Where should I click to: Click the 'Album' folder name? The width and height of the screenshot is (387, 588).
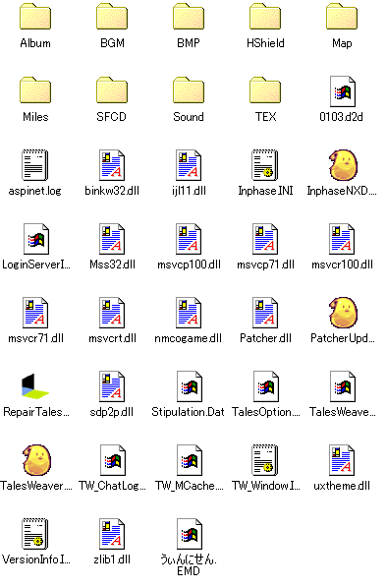click(35, 43)
